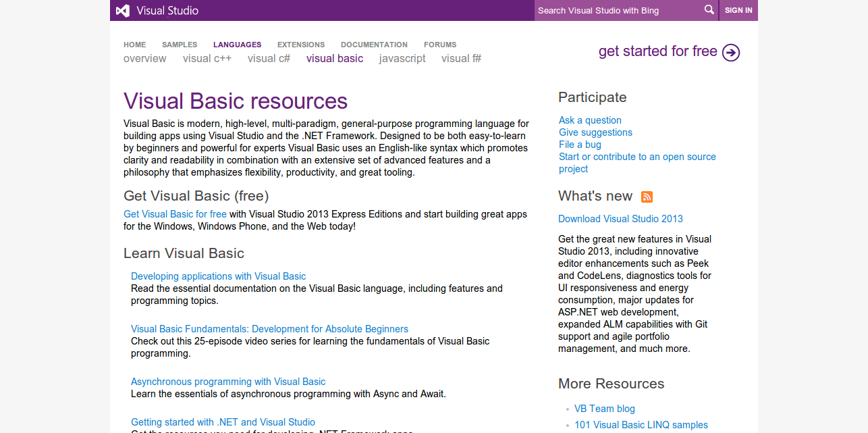The image size is (868, 433).
Task: Switch to the javascript sub-tab
Action: [x=402, y=59]
